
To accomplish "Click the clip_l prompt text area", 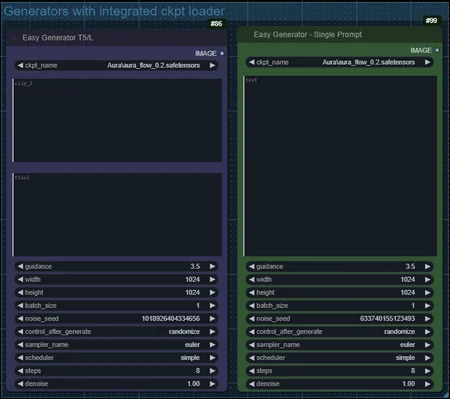I will [117, 120].
